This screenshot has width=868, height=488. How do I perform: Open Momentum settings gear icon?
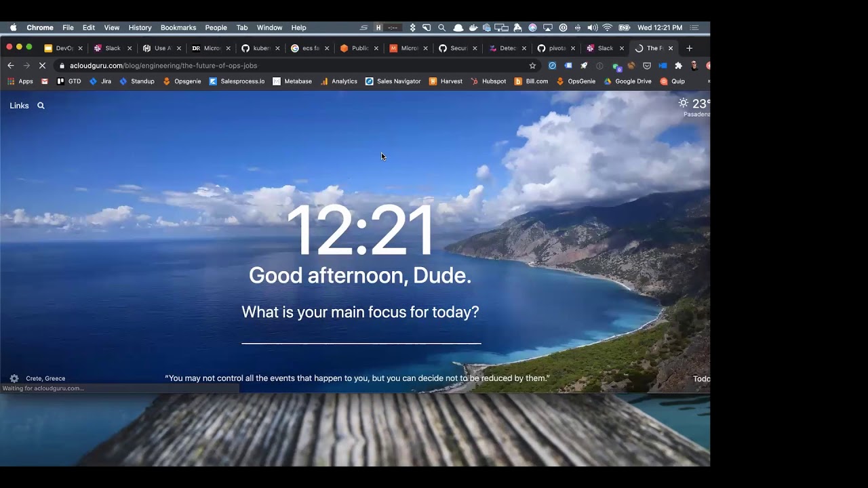[x=14, y=378]
